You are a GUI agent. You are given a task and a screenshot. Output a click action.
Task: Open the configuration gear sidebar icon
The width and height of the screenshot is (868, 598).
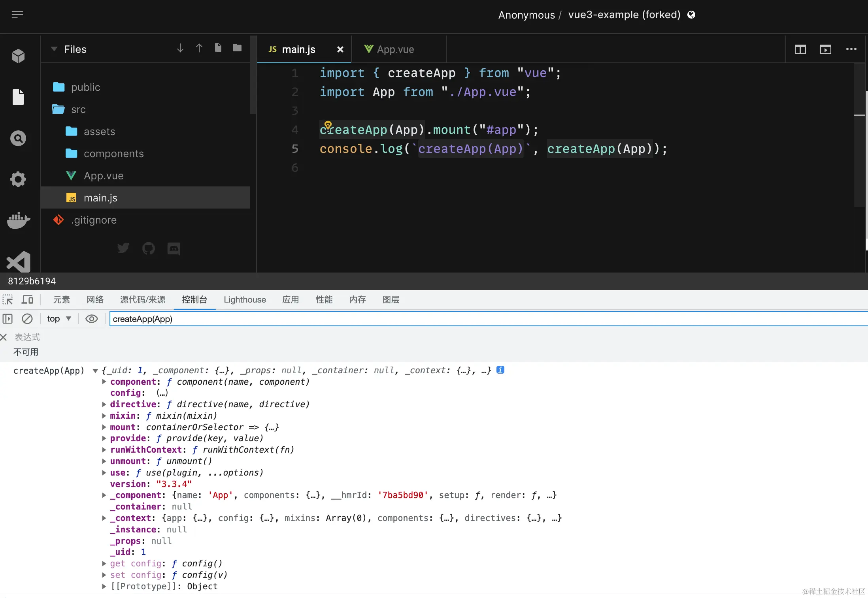18,179
